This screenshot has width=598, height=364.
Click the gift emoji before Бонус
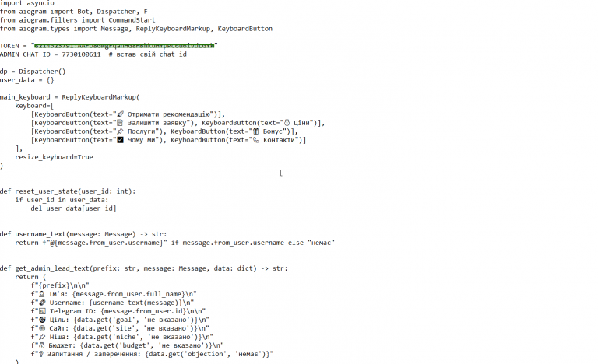click(x=256, y=131)
